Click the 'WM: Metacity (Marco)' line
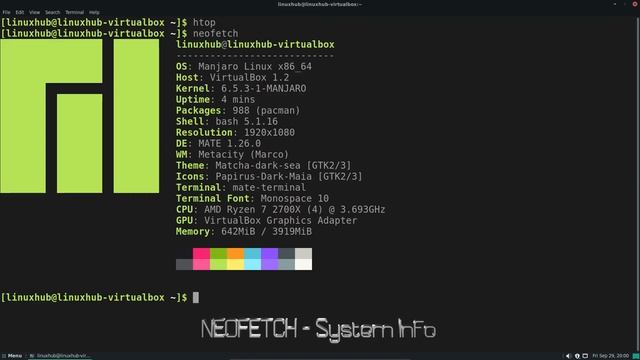640x360 pixels. click(x=232, y=155)
